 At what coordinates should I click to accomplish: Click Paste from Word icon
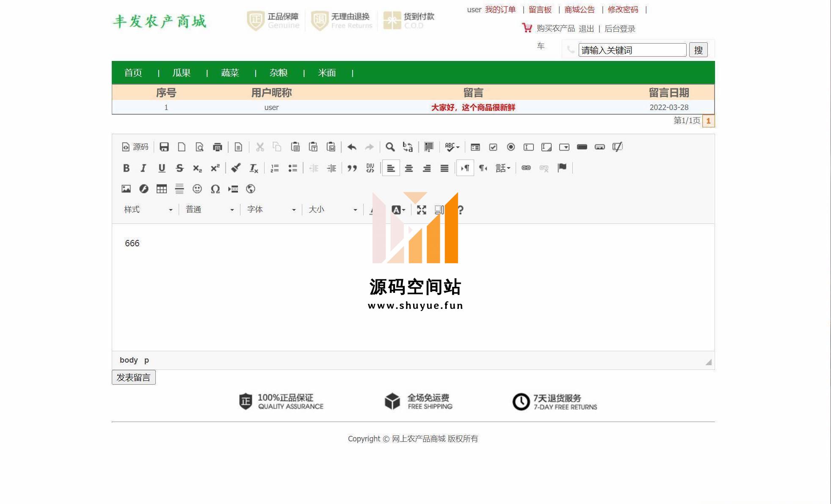point(331,147)
